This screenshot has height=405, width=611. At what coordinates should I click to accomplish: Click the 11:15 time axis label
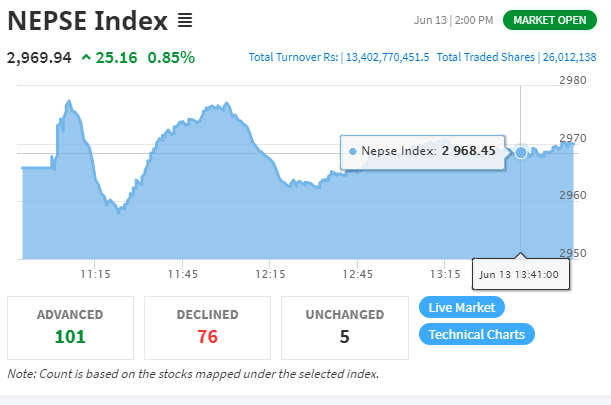(95, 274)
